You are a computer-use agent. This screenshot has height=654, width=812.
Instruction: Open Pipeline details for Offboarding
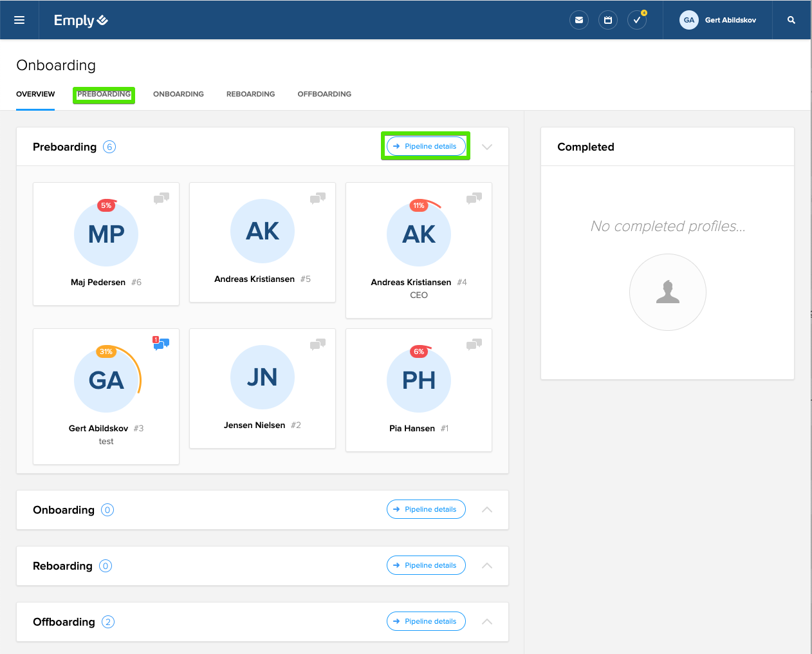[x=426, y=621]
